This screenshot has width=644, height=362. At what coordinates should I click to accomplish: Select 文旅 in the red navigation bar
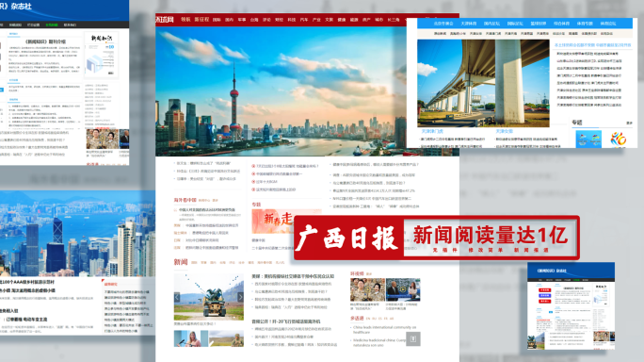[x=329, y=20]
